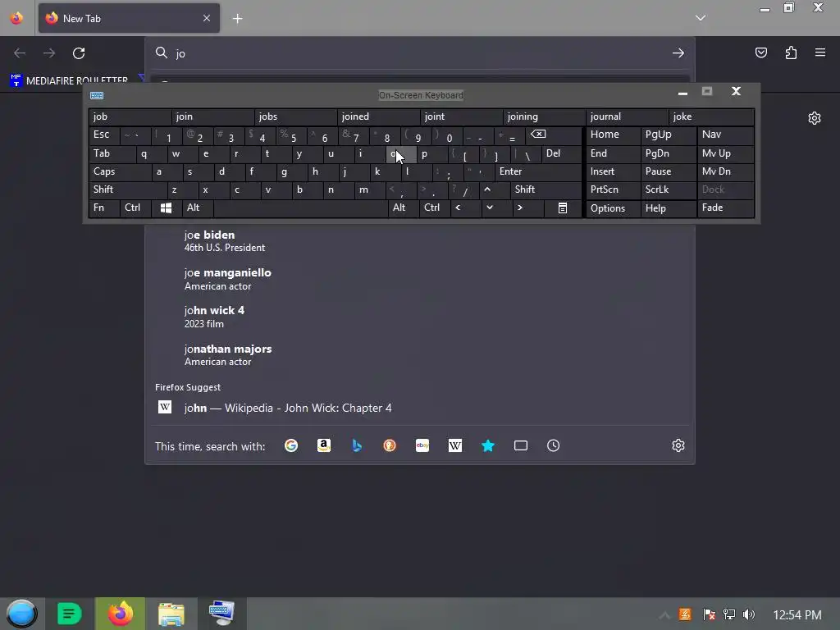Screen dimensions: 840x630
Task: Toggle left Shift key on on-screen keyboard
Action: [x=127, y=189]
